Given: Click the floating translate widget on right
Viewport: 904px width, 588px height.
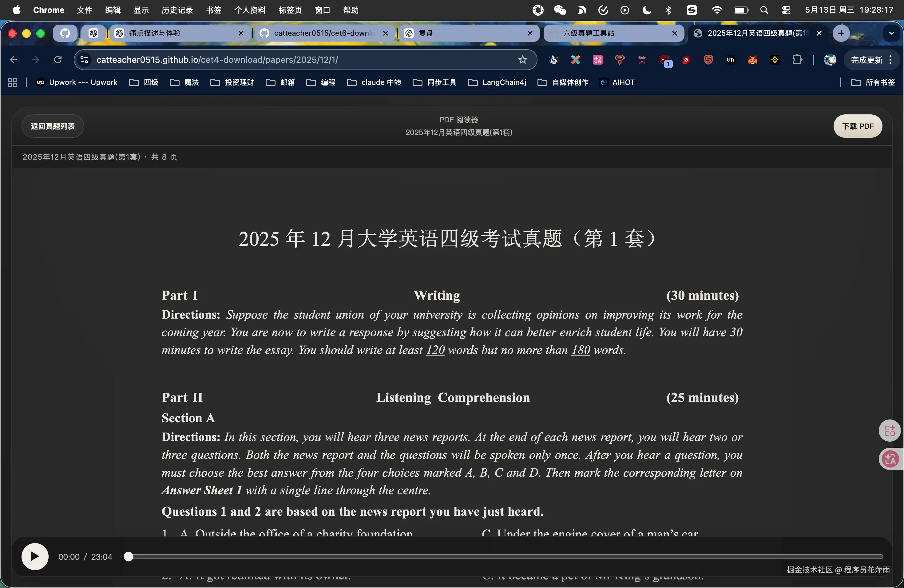Looking at the screenshot, I should point(890,459).
